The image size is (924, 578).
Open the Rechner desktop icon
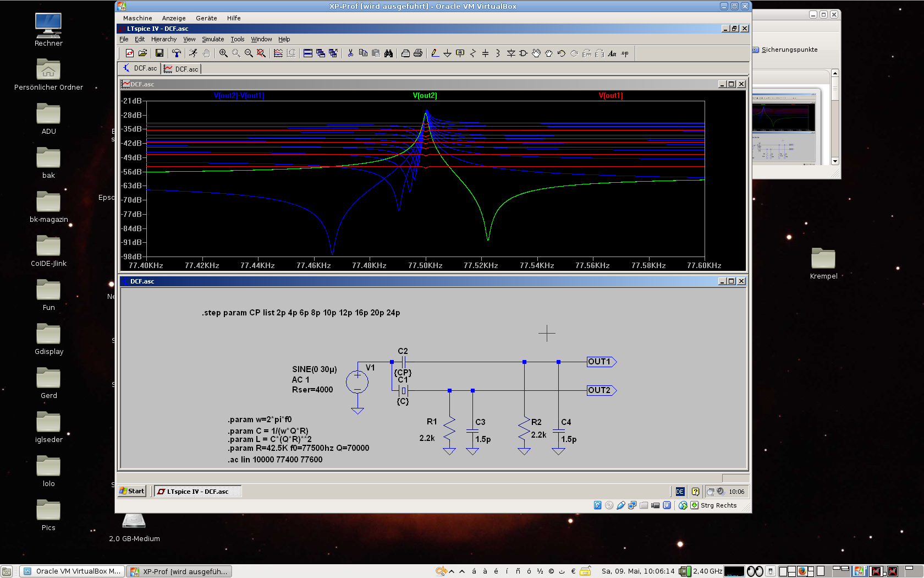tap(48, 29)
